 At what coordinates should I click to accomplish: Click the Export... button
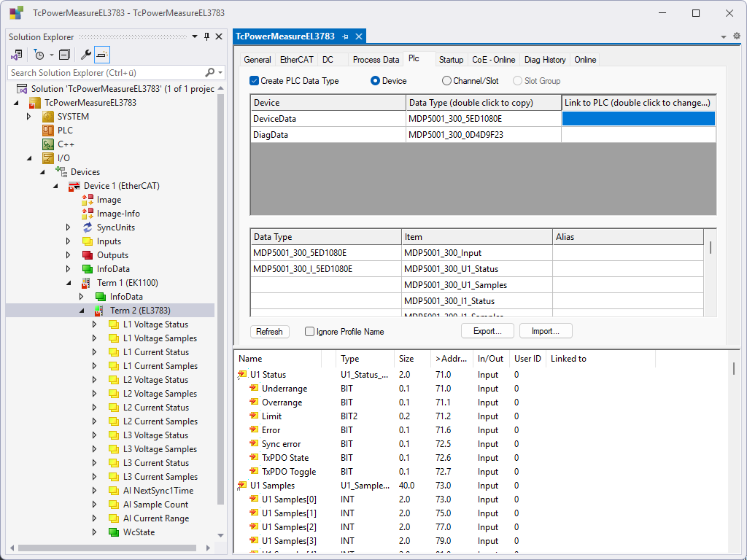487,331
